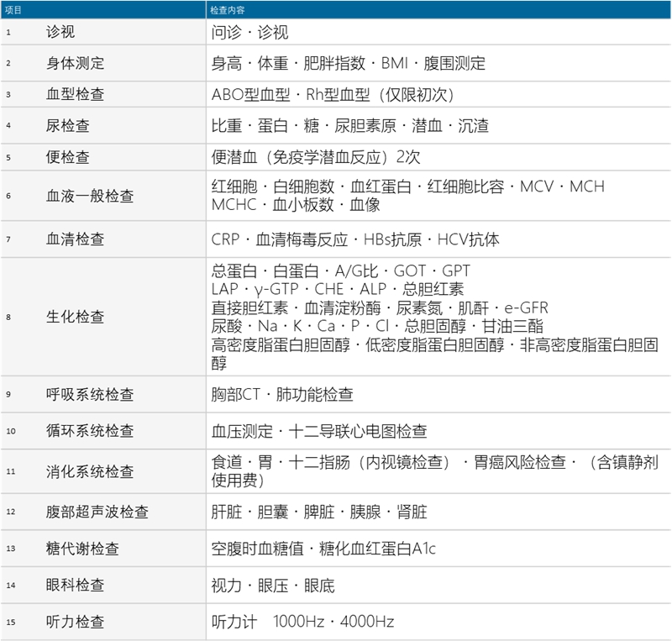Select the 诊视 item cell

(60, 32)
